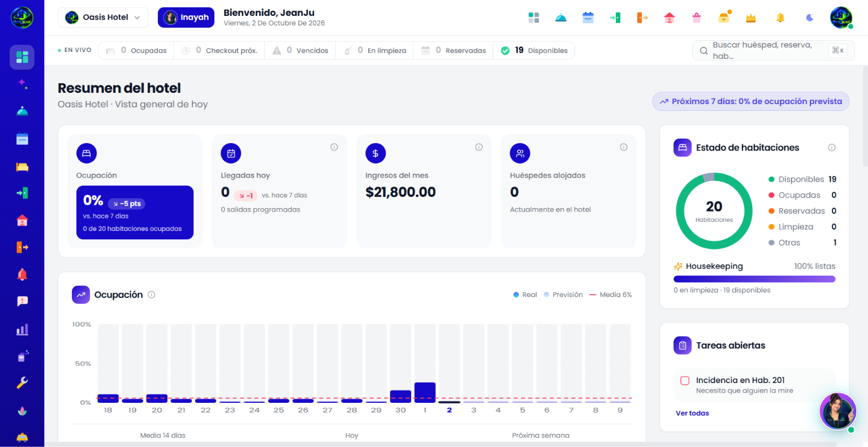This screenshot has width=868, height=447.
Task: Click the occupancy bar for day 1
Action: click(x=425, y=392)
